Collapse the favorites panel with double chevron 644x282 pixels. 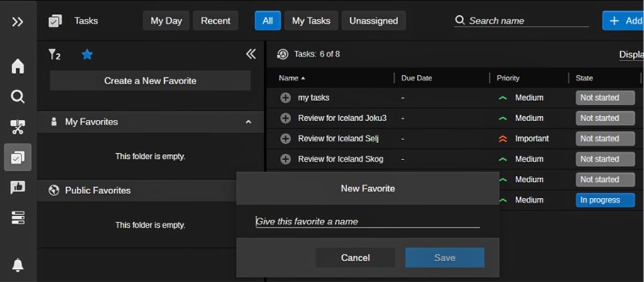click(250, 54)
